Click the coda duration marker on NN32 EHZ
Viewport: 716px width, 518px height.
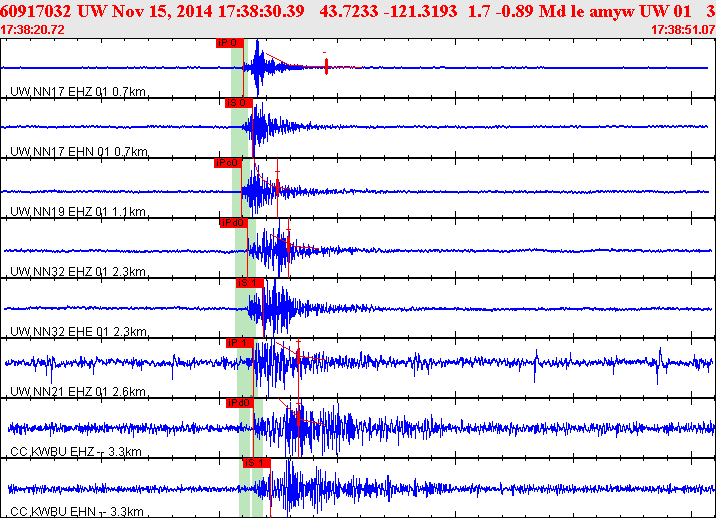pos(288,242)
